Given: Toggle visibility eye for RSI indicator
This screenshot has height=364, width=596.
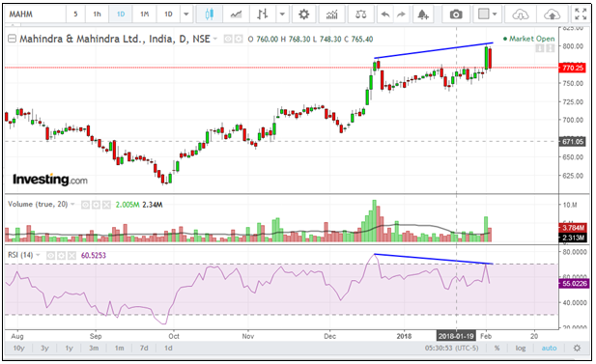Looking at the screenshot, I should 50,255.
